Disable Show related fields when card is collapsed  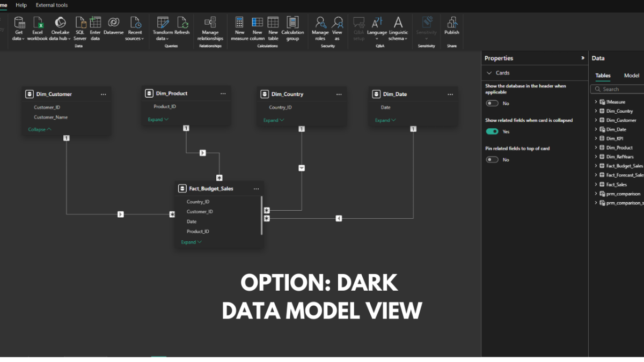coord(493,131)
